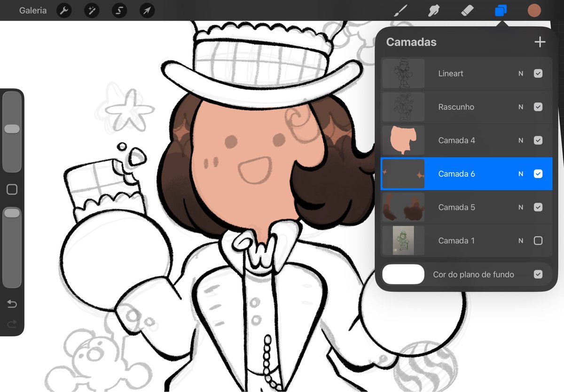
Task: Enable visibility for Camada 1
Action: (538, 240)
